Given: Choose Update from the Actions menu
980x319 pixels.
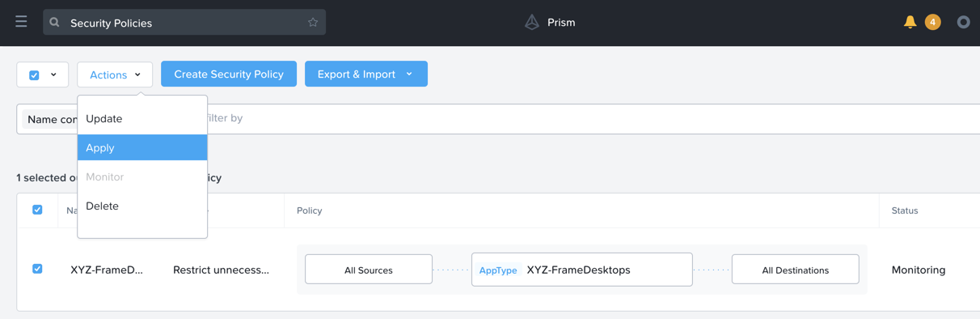Looking at the screenshot, I should (142, 119).
